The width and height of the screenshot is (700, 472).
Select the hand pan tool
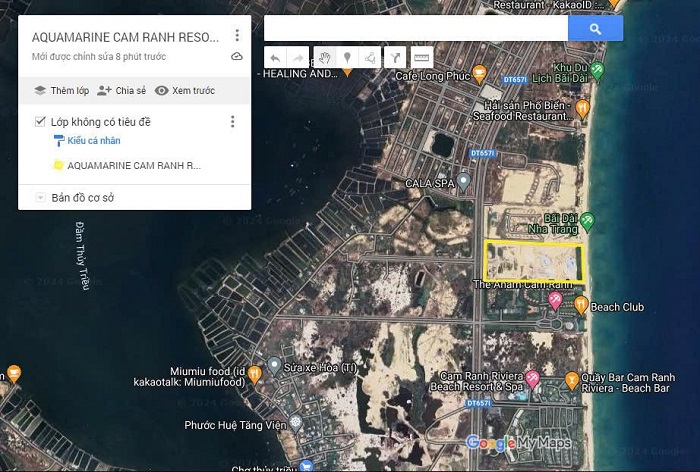tap(325, 58)
